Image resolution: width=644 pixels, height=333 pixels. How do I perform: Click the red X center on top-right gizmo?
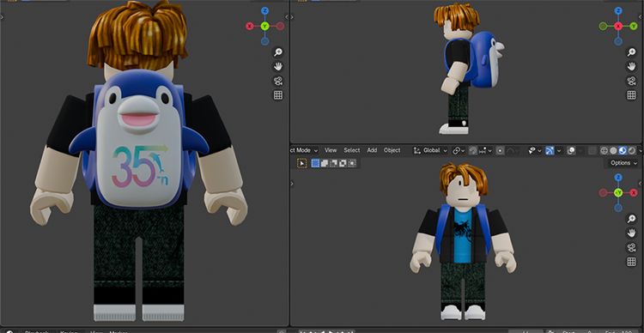[618, 27]
